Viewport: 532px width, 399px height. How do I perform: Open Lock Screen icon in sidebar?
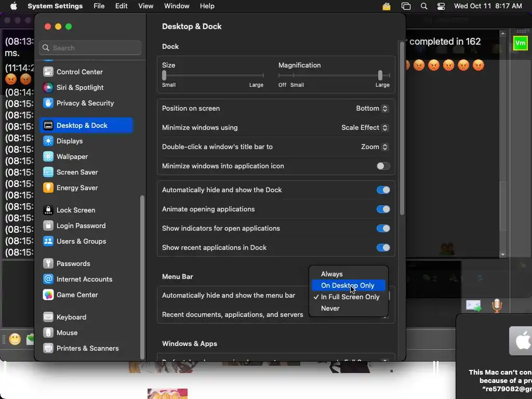(x=48, y=210)
